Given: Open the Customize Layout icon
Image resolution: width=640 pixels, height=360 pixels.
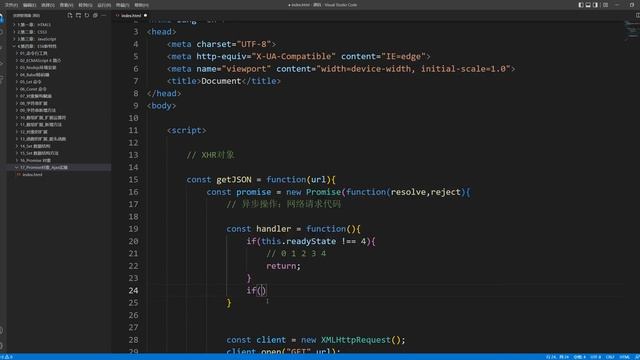Looking at the screenshot, I should 605,5.
